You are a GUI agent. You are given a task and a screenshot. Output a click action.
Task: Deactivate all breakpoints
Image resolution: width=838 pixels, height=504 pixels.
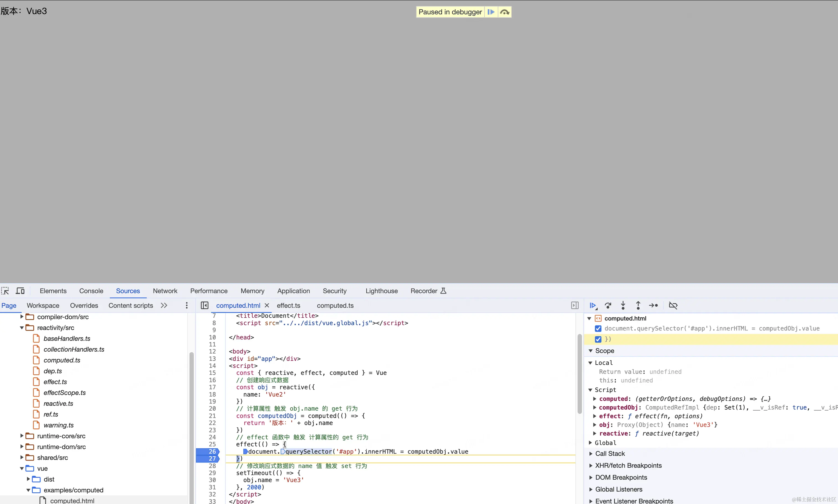673,305
